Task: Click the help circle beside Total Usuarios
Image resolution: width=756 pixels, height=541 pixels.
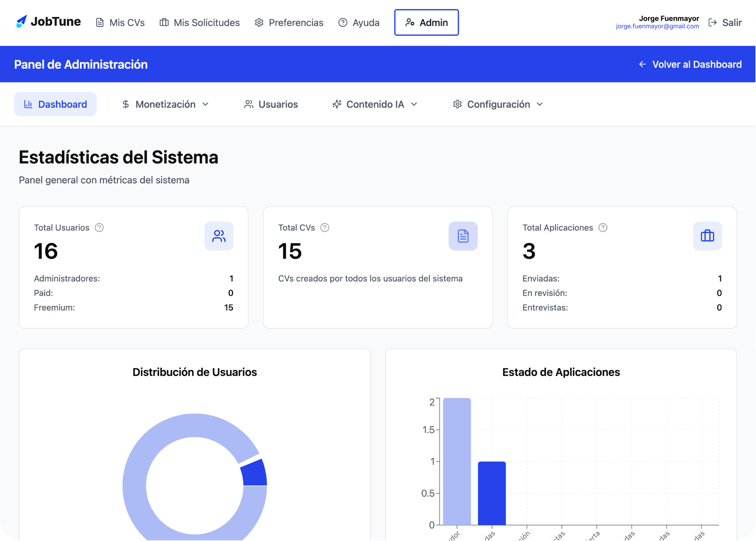Action: (x=99, y=227)
